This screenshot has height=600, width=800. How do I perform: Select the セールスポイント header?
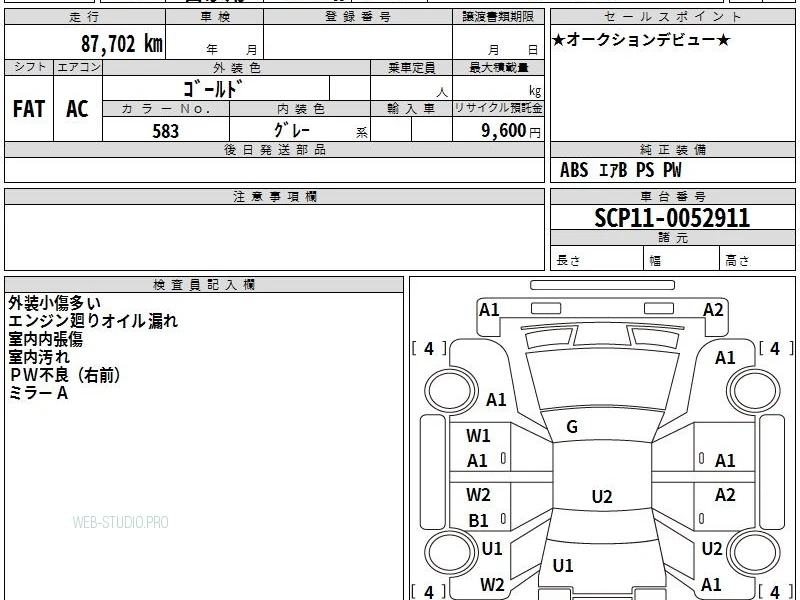click(x=672, y=17)
